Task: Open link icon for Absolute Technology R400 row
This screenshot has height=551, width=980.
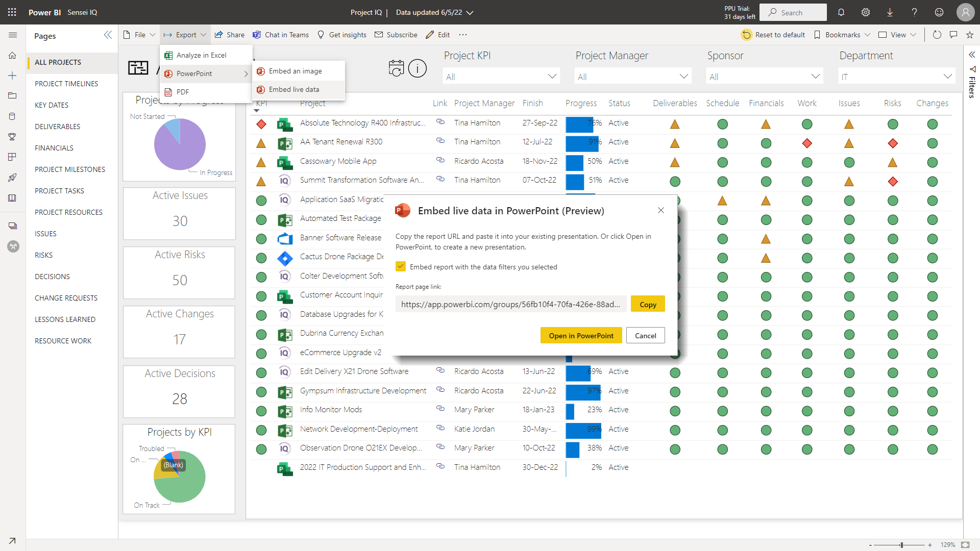Action: 440,122
